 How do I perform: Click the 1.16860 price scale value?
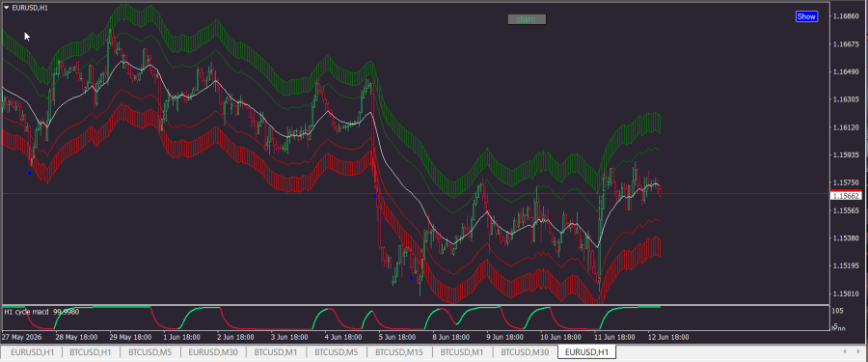[x=846, y=16]
